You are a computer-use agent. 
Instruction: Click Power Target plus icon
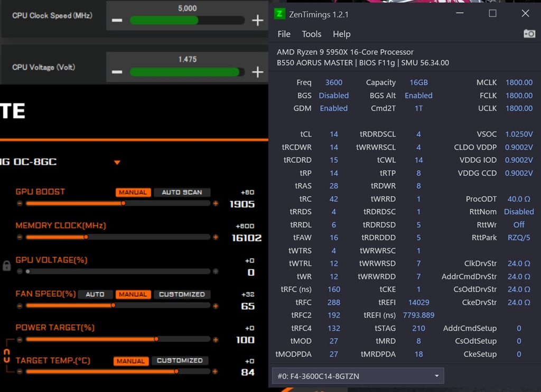coord(216,340)
